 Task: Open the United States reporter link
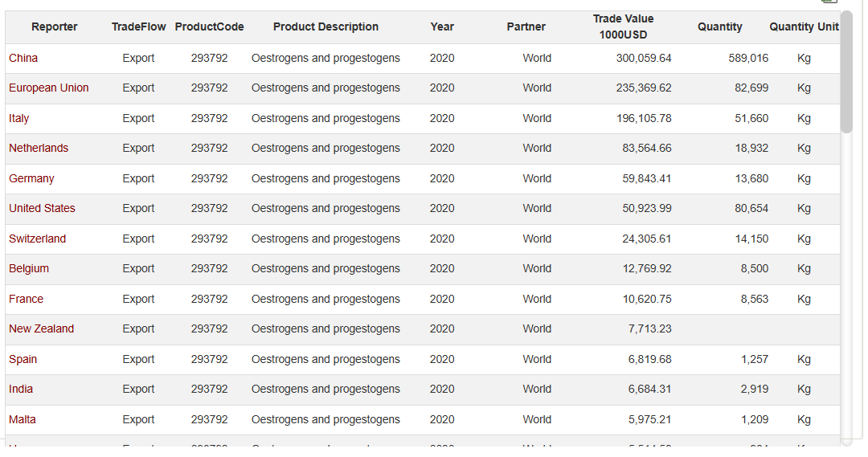(x=42, y=209)
